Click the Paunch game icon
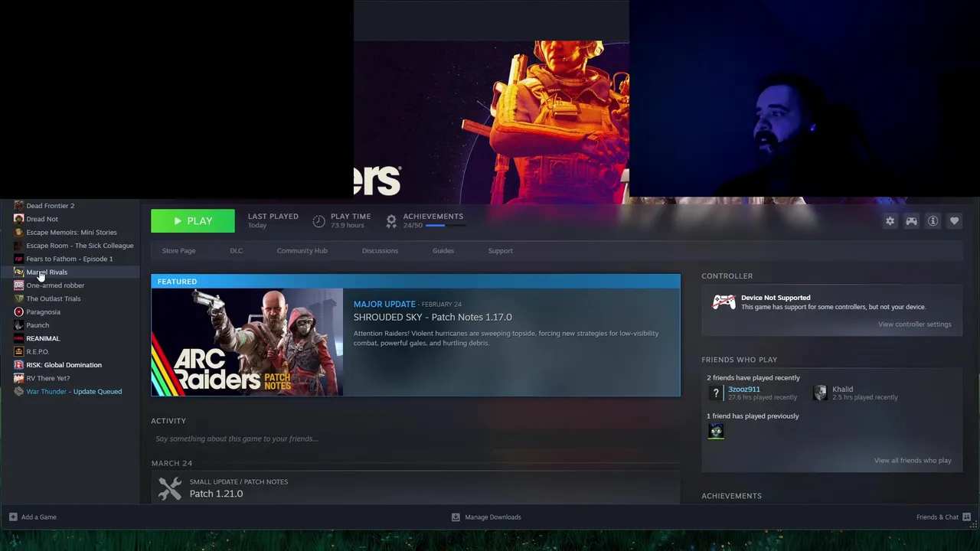 (19, 325)
